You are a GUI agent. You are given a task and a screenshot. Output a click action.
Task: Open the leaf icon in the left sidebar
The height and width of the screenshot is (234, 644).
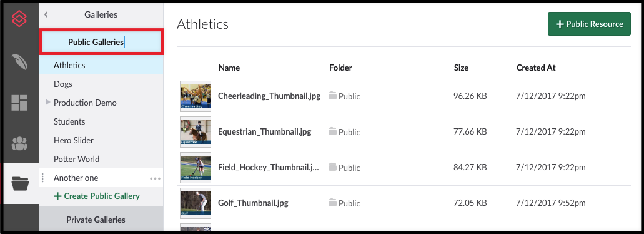[20, 62]
